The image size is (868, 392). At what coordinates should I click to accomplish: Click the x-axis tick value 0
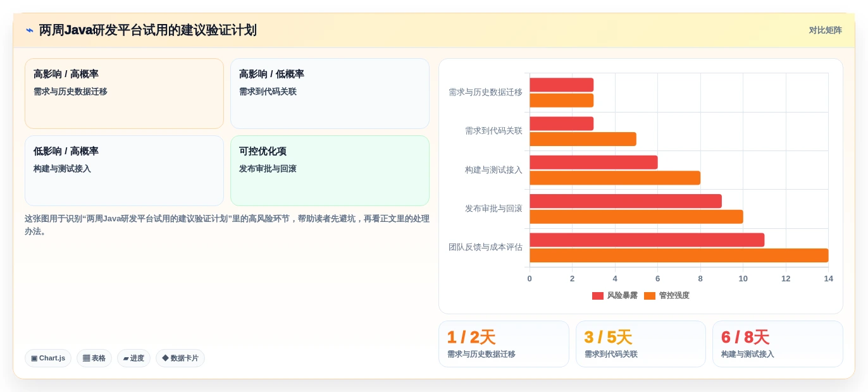530,279
